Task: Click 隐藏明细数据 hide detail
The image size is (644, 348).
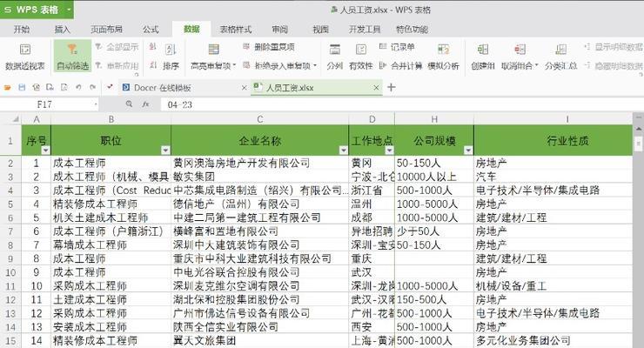Action: coord(614,65)
